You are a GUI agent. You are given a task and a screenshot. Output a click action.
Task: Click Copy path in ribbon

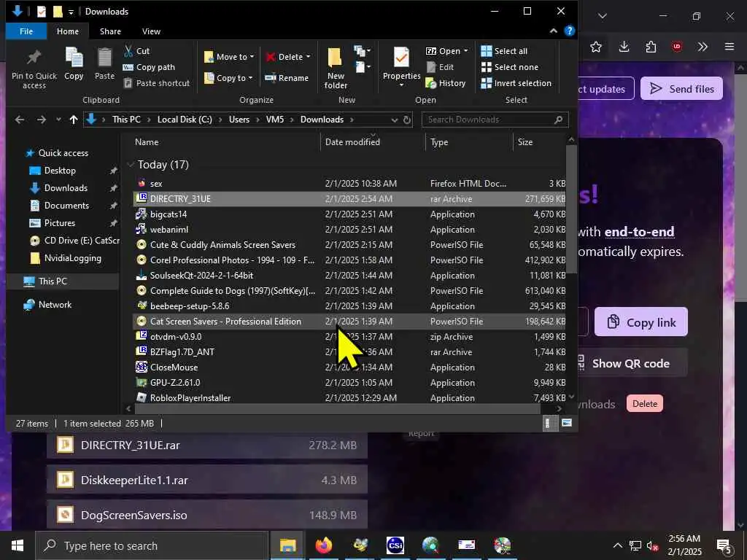point(149,67)
